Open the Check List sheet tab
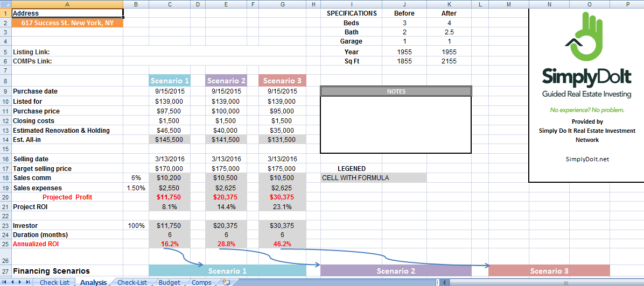Viewport: 644px width, 286px height. pos(54,282)
